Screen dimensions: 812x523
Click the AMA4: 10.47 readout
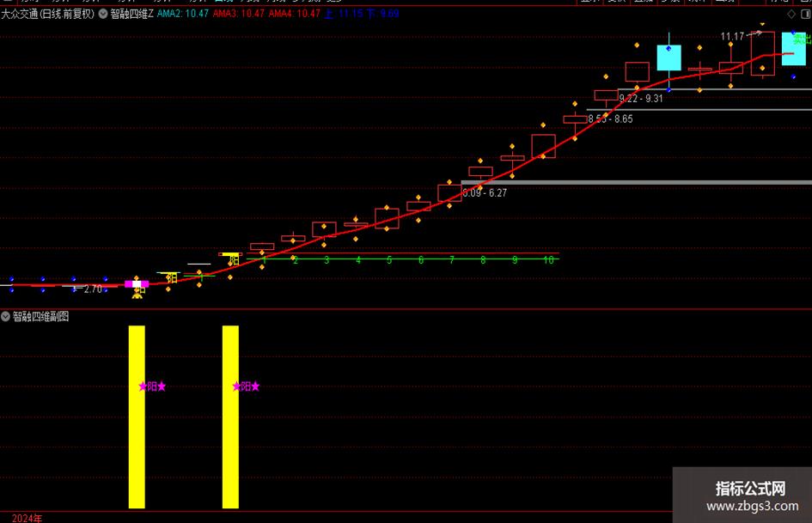(294, 14)
